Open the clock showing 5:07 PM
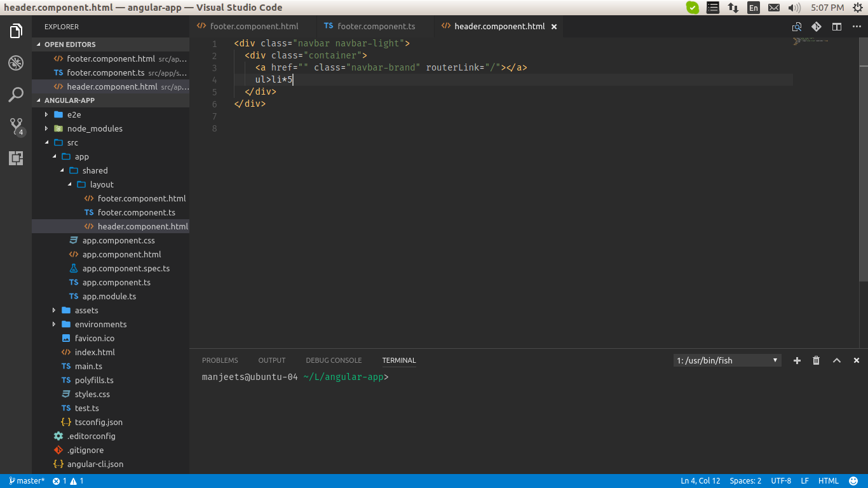 click(x=827, y=8)
